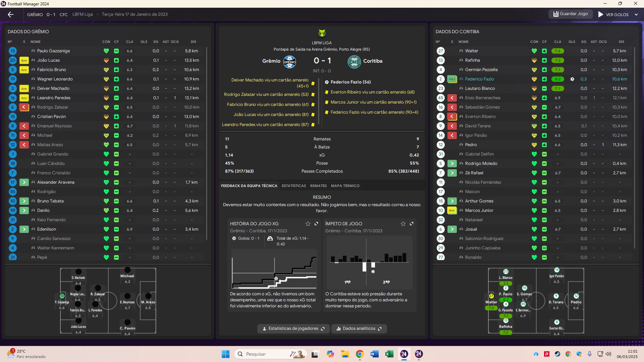Click Walter's 7.6 rating badge in Coritiba table
Screen dimensions: 644x362
(557, 51)
